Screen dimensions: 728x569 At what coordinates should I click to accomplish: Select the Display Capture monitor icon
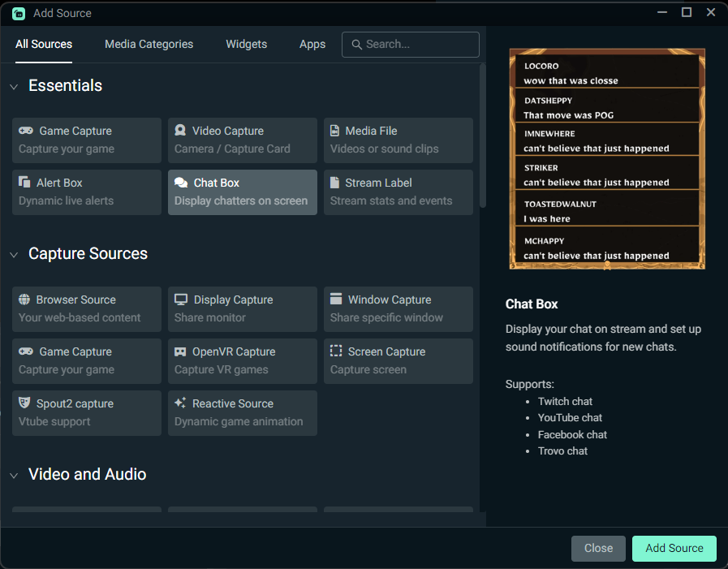tap(179, 300)
